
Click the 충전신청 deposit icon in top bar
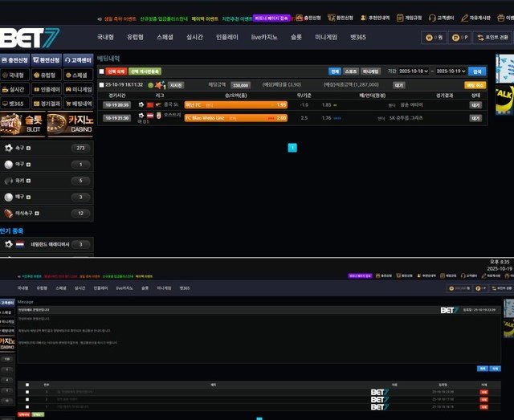click(299, 18)
